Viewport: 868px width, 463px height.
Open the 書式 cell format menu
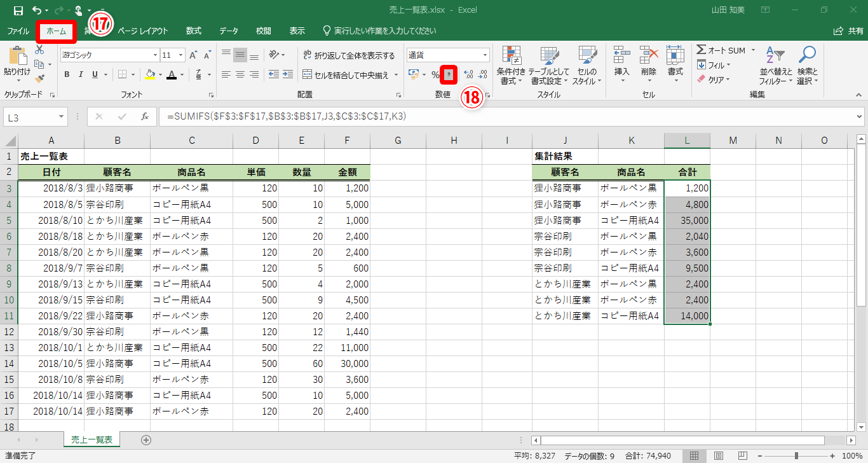pos(675,66)
